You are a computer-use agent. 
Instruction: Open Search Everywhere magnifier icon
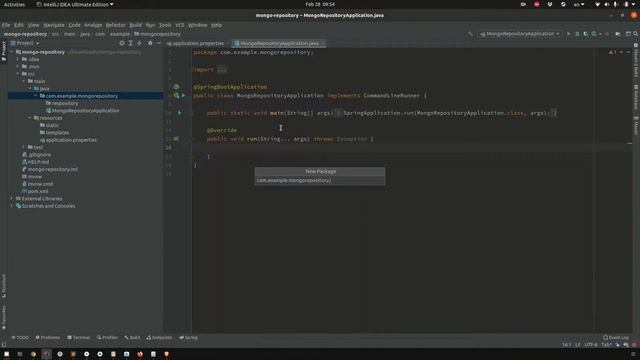[x=636, y=34]
